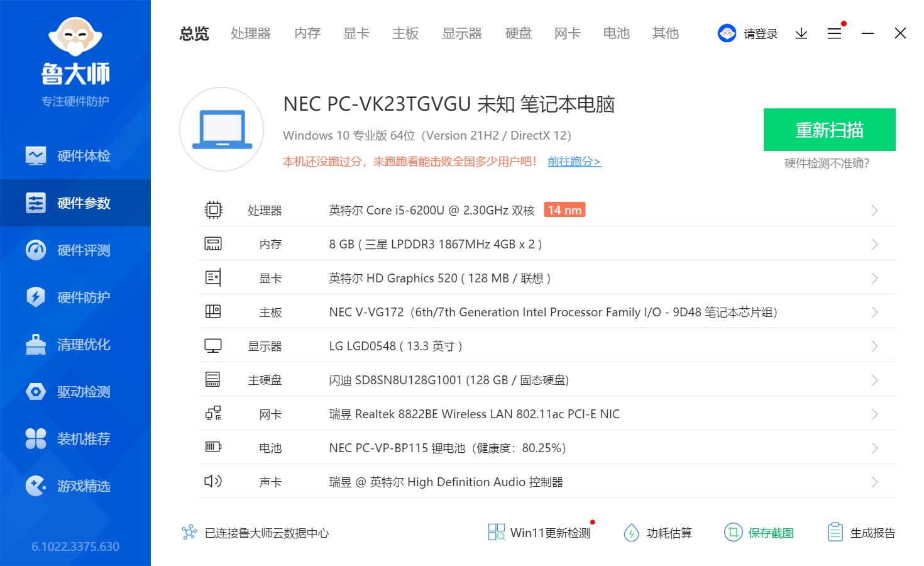The width and height of the screenshot is (924, 566).
Task: Click the download arrow icon in title bar
Action: point(801,33)
